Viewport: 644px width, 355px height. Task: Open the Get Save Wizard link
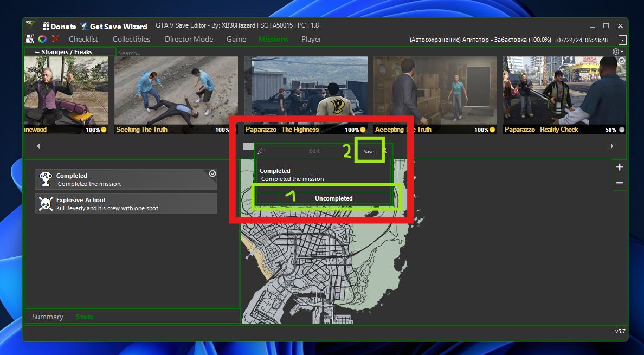click(114, 26)
